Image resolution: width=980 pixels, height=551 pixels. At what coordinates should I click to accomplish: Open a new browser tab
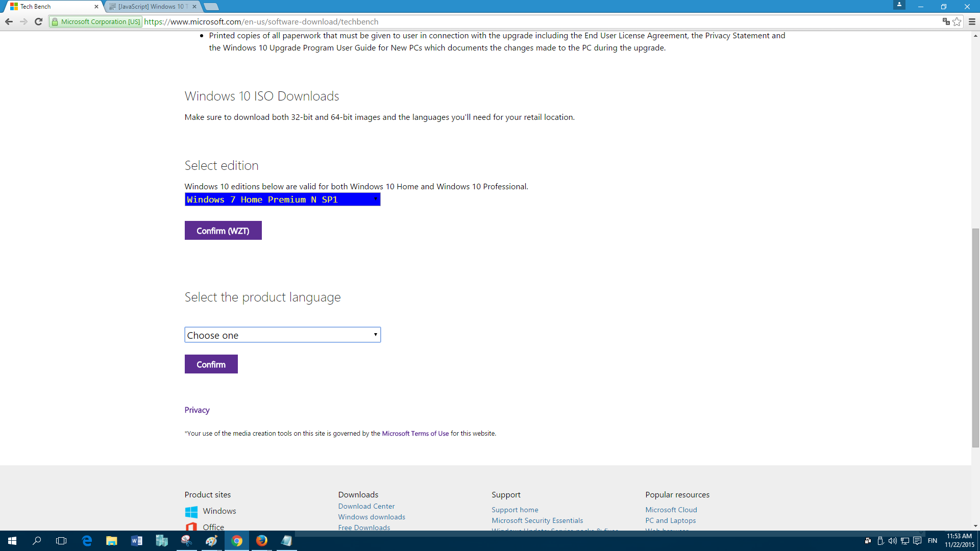pos(211,7)
